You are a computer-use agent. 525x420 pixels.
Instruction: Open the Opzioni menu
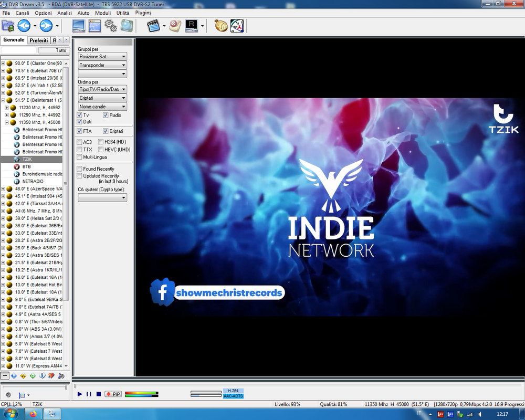(x=43, y=13)
